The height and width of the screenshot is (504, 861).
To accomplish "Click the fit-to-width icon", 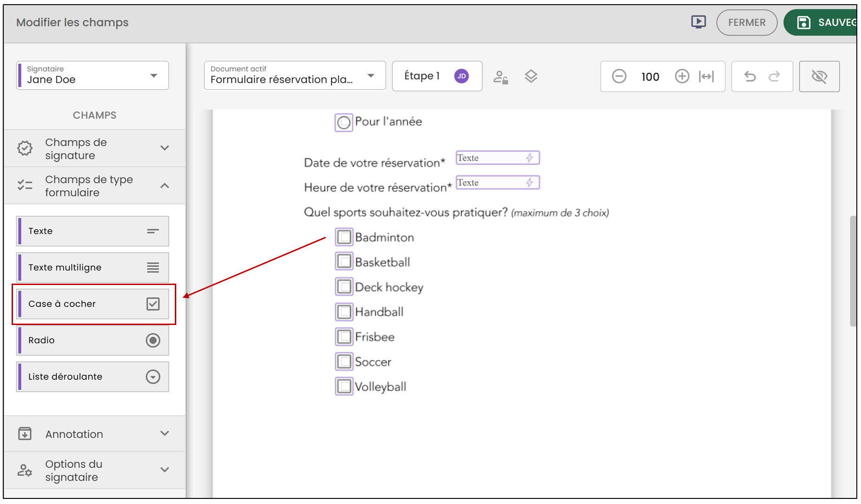I will [707, 76].
